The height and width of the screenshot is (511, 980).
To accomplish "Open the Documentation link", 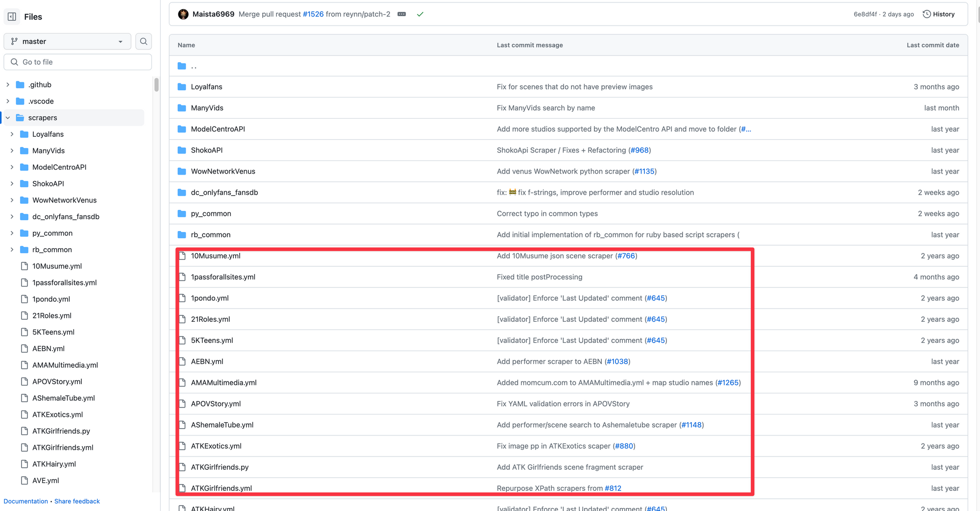I will coord(25,501).
